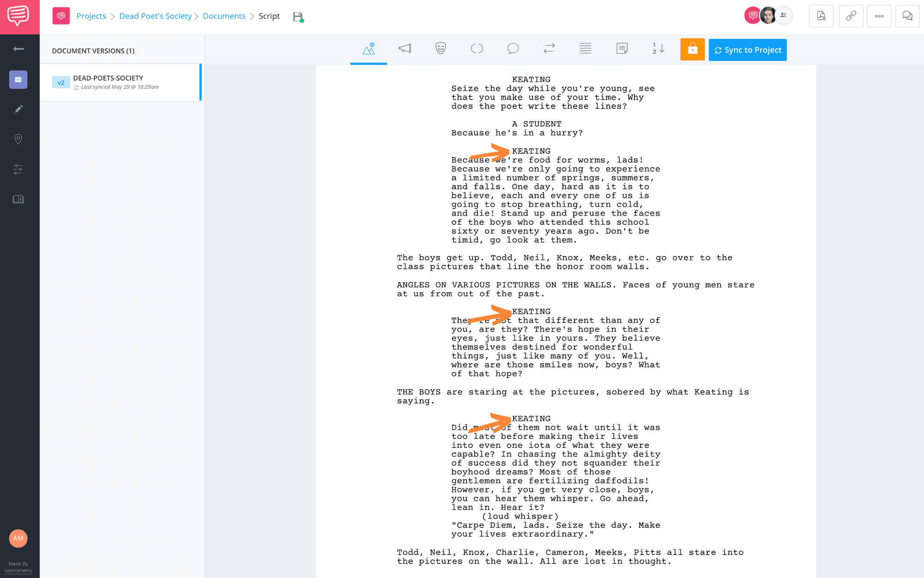The image size is (924, 578).
Task: Open the book sidebar icon
Action: tap(18, 199)
